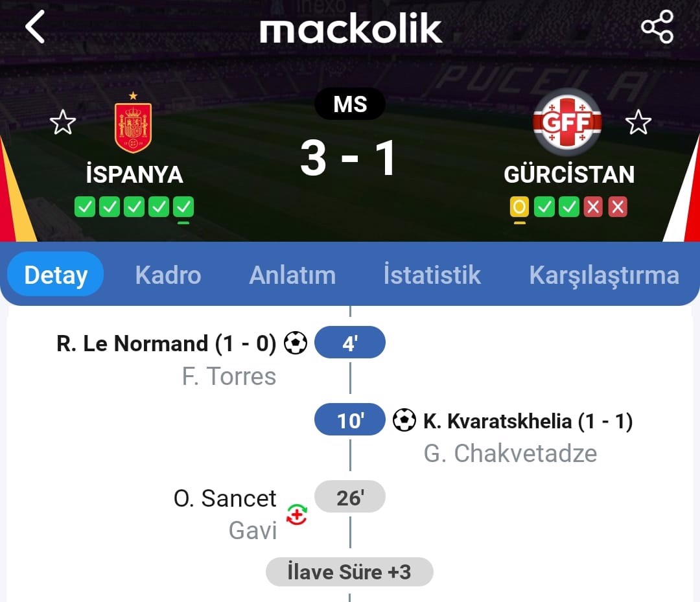The width and height of the screenshot is (700, 602).
Task: Open the İstatistik tab
Action: coord(432,275)
